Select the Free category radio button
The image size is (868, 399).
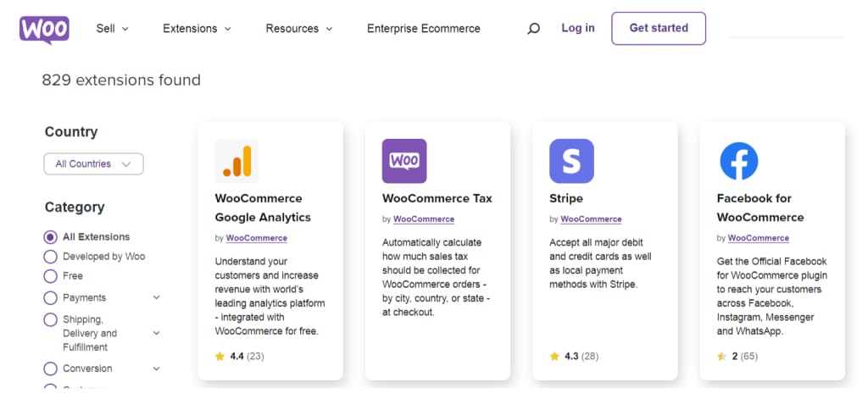pyautogui.click(x=50, y=276)
